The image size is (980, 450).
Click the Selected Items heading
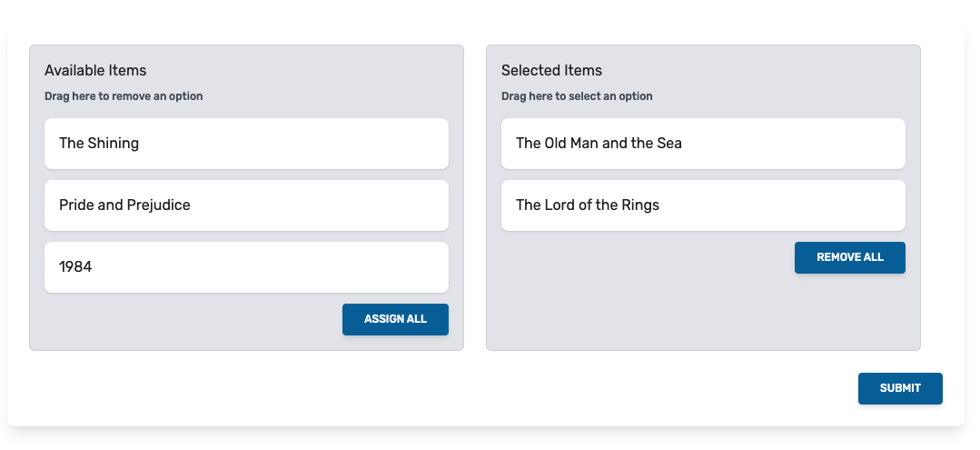pos(552,70)
